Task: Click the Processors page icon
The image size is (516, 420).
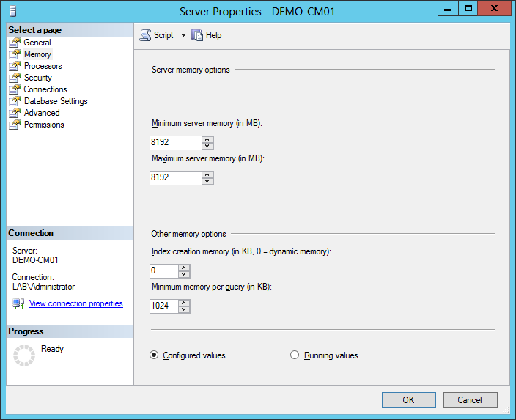Action: (15, 66)
